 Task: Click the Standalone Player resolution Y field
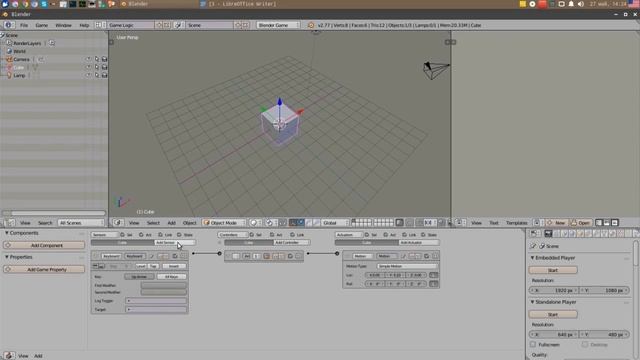click(x=604, y=334)
